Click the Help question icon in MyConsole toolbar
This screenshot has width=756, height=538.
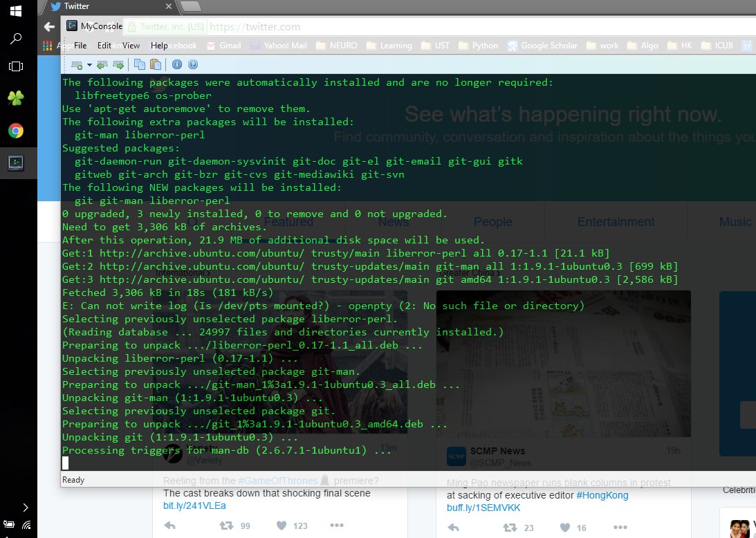point(193,64)
